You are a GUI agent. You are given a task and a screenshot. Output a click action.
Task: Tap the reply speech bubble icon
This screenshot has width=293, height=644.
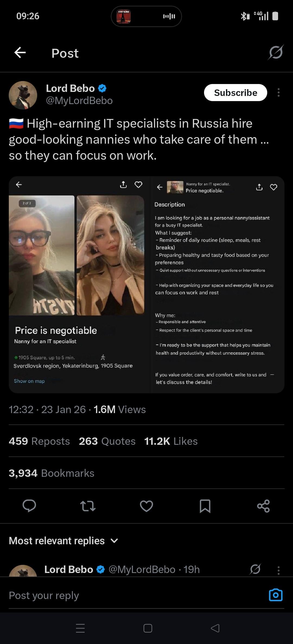29,506
